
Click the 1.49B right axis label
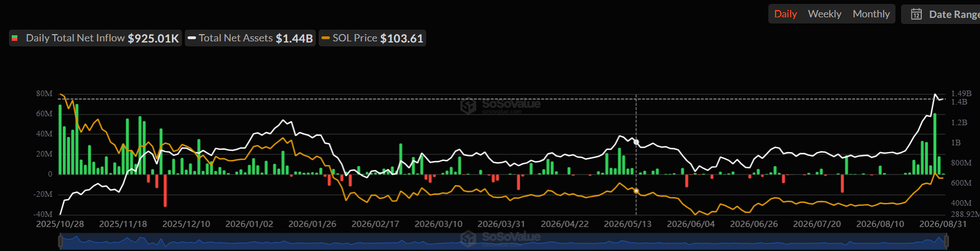[x=961, y=93]
